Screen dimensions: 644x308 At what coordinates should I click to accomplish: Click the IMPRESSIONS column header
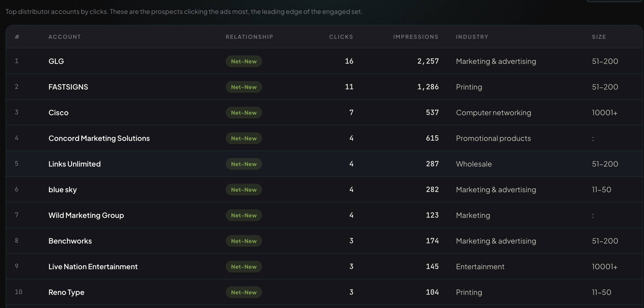click(416, 37)
